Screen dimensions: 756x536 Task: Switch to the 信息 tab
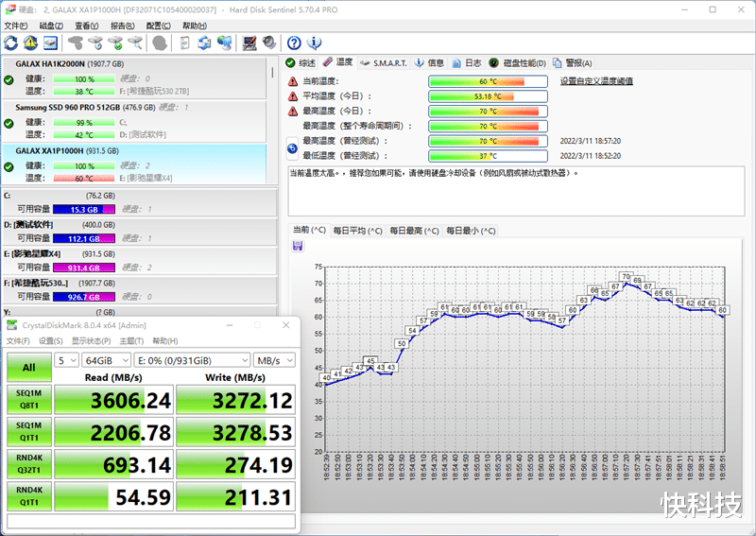(430, 62)
